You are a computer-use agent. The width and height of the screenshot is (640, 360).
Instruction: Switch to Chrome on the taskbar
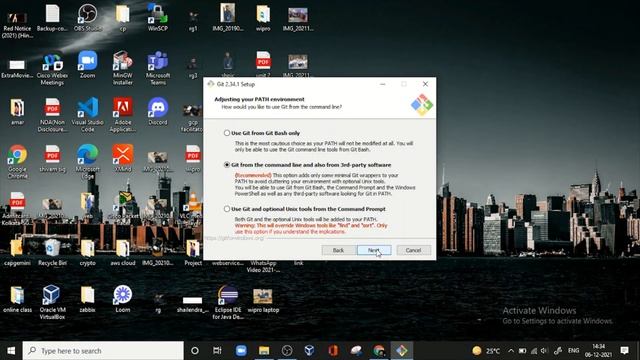(x=379, y=351)
